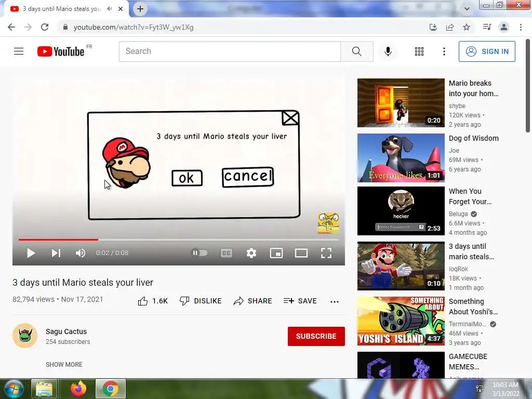The image size is (532, 399).
Task: Like the video with thumbs up
Action: click(x=153, y=301)
